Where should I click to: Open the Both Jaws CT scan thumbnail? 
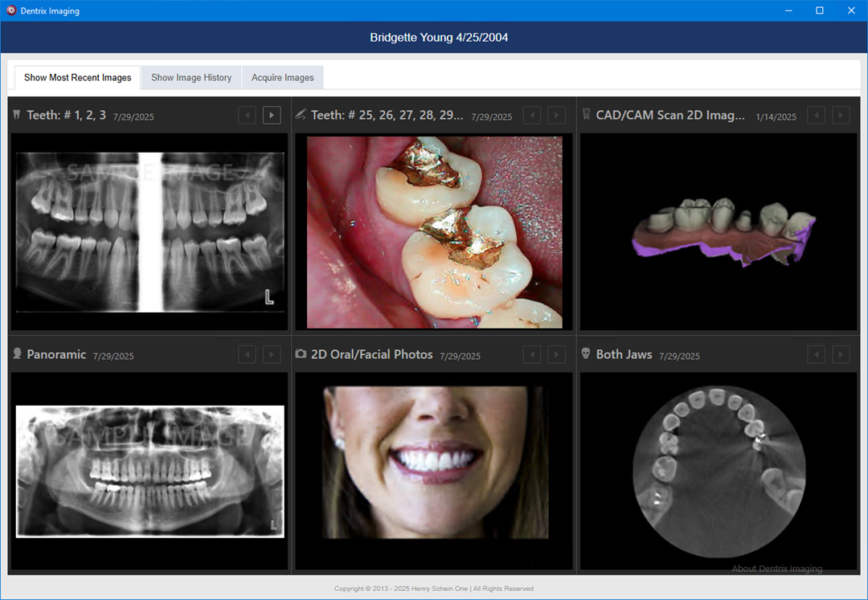[x=719, y=471]
